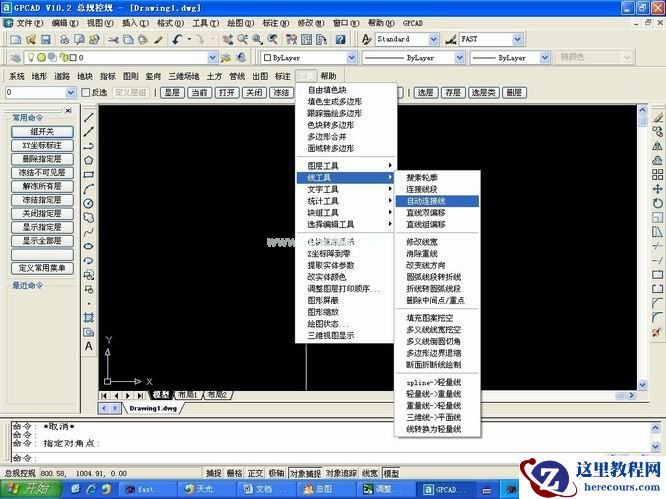The width and height of the screenshot is (666, 499).
Task: Select the Spline curve tool
Action: tap(88, 232)
